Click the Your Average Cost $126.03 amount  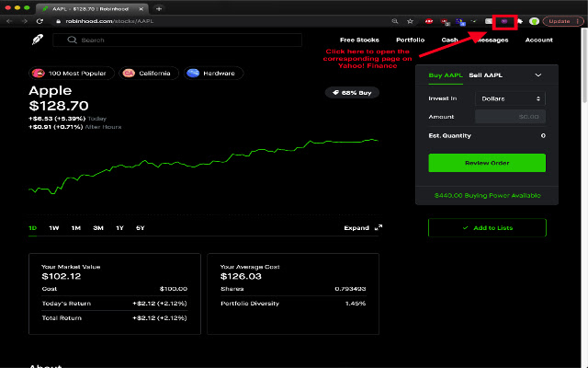[241, 277]
